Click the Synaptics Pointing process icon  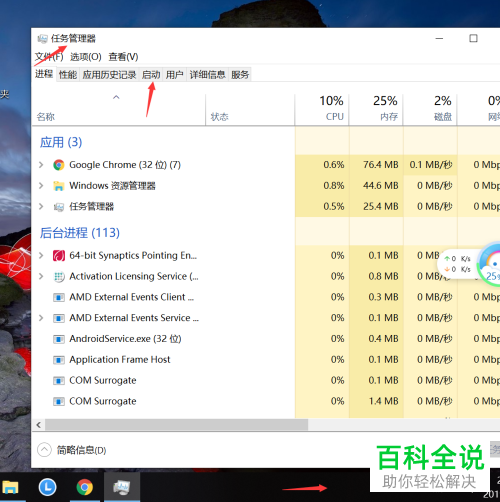pos(59,256)
